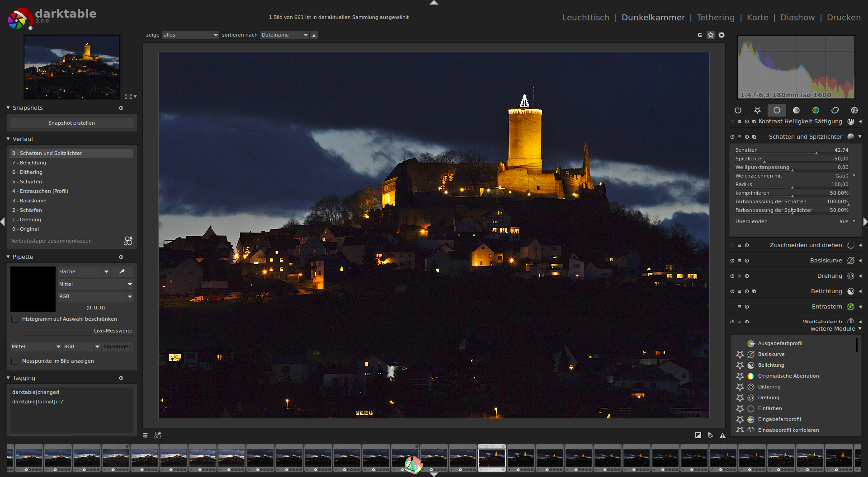This screenshot has height=477, width=868.
Task: Open the Karte view
Action: [x=757, y=17]
